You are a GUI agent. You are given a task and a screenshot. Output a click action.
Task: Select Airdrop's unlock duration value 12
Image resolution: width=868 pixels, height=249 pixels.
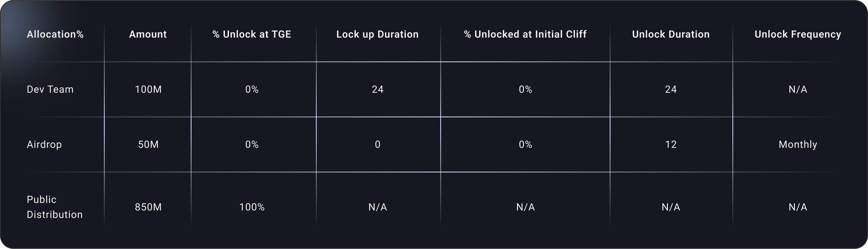click(x=671, y=145)
